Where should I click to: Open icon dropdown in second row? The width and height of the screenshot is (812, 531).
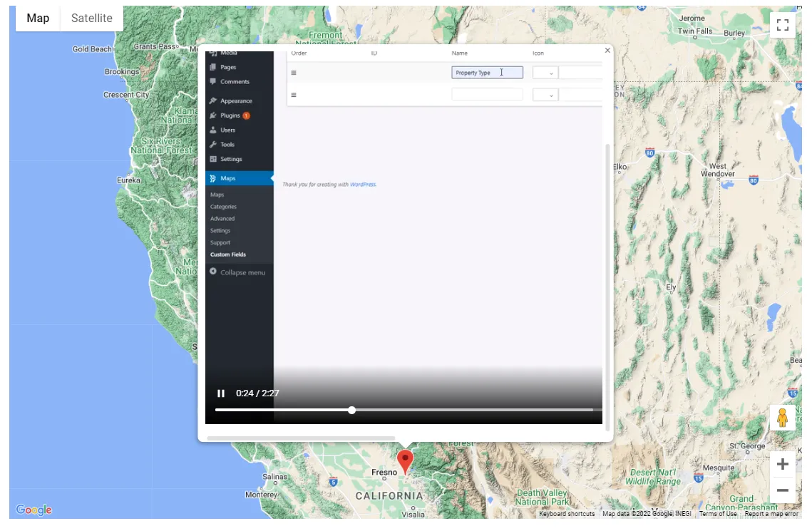pyautogui.click(x=545, y=95)
